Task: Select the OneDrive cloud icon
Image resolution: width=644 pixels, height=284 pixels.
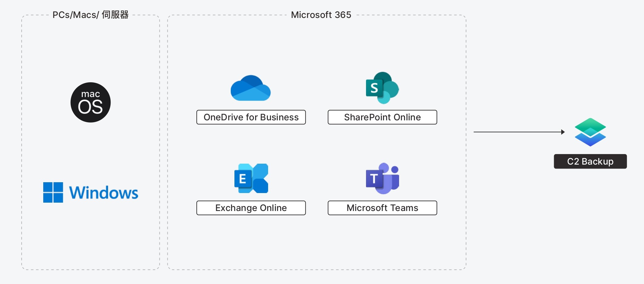Action: pyautogui.click(x=250, y=88)
